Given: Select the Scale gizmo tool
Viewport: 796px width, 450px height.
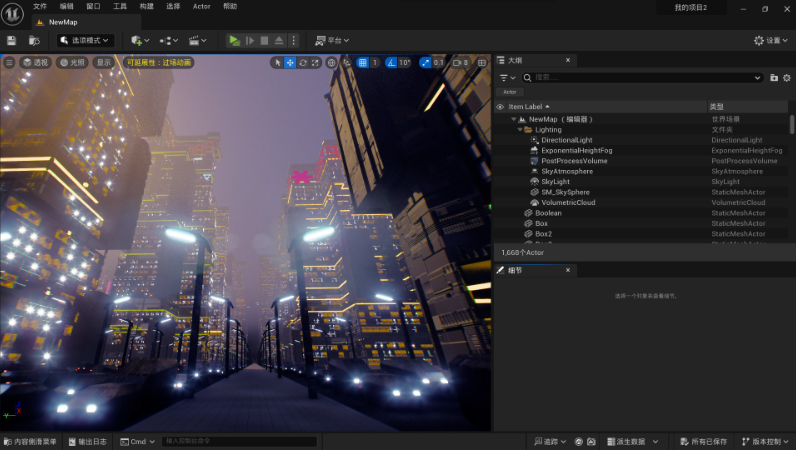Looking at the screenshot, I should (315, 62).
